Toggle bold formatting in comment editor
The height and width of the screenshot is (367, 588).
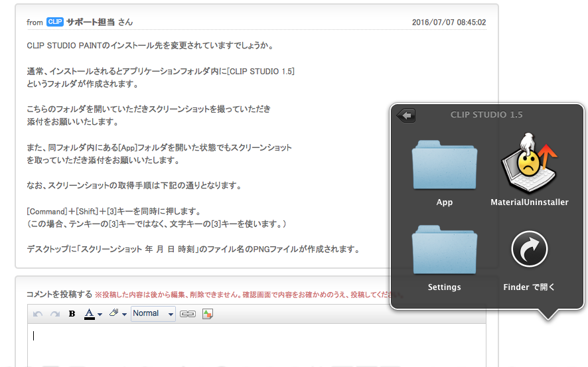[x=72, y=314]
